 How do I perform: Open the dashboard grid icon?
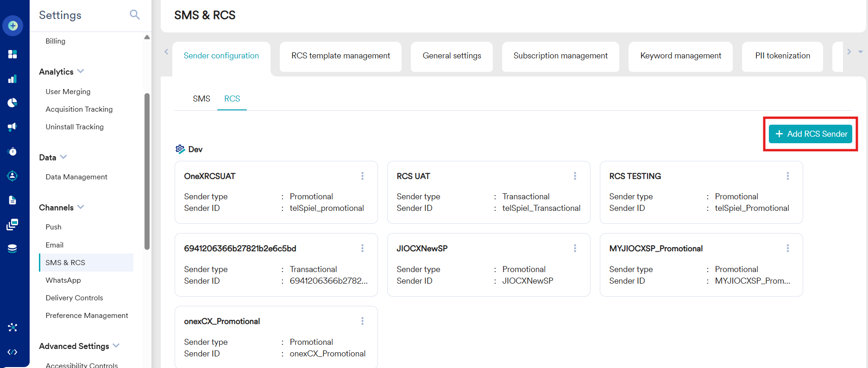click(x=13, y=54)
